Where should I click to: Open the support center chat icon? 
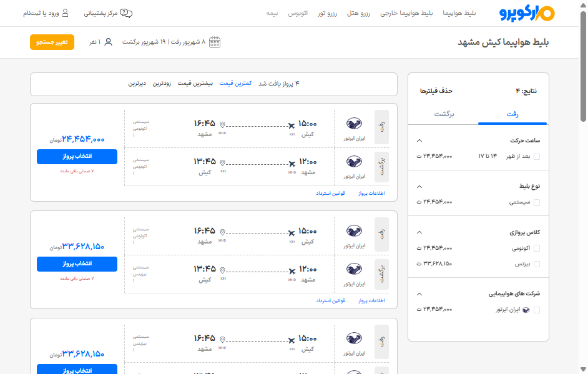126,13
